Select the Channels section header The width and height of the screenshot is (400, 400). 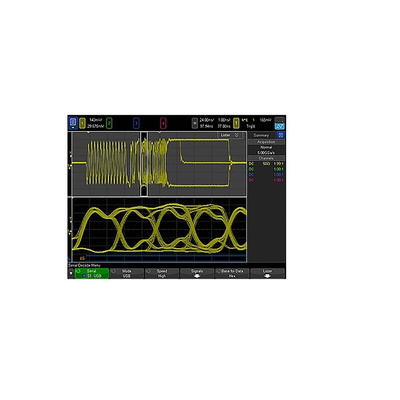point(266,158)
